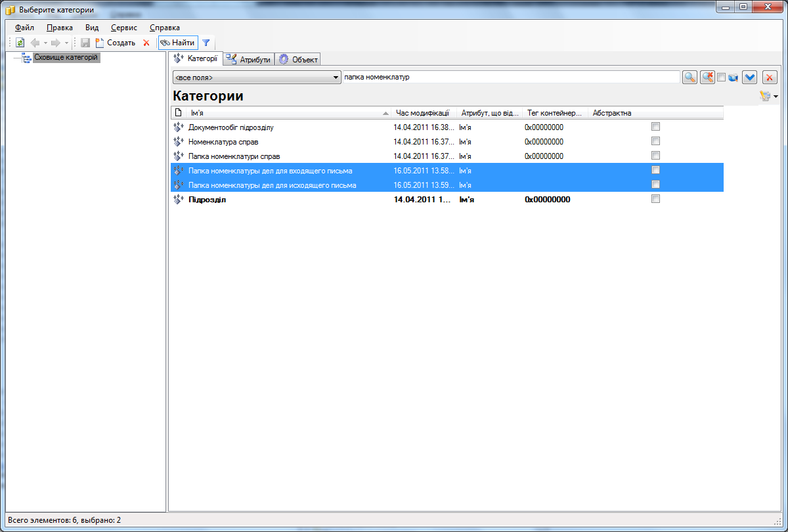Click the refresh icon in the toolbar

point(20,43)
